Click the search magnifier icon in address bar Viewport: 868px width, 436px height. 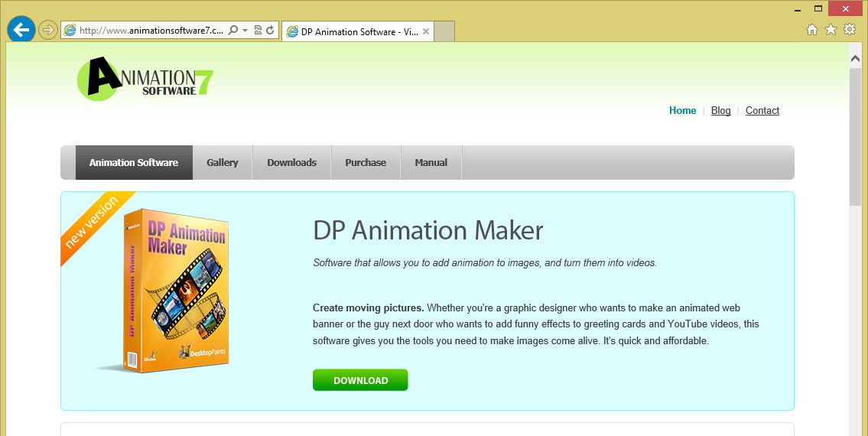(x=233, y=30)
